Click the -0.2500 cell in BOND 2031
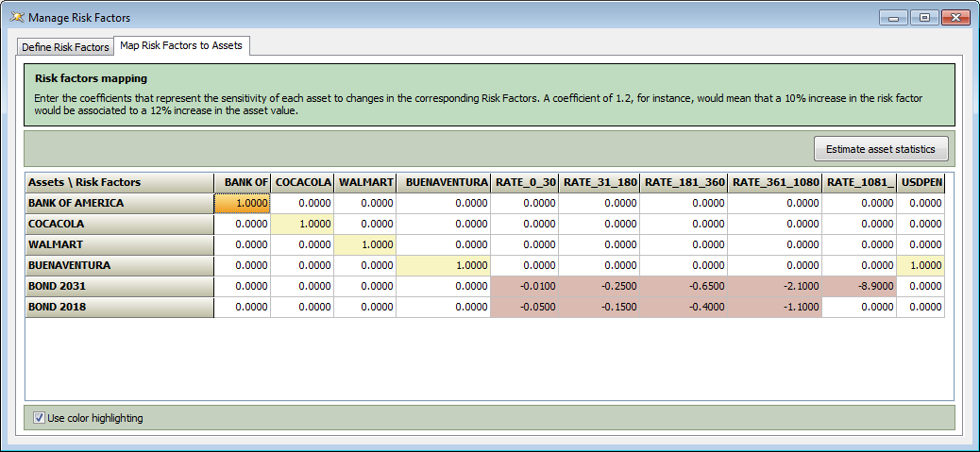 point(600,287)
